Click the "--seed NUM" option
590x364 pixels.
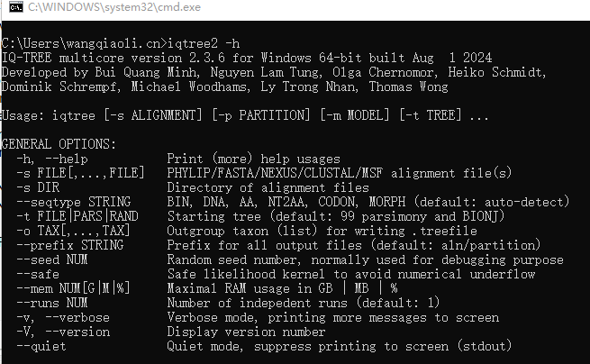coord(56,260)
